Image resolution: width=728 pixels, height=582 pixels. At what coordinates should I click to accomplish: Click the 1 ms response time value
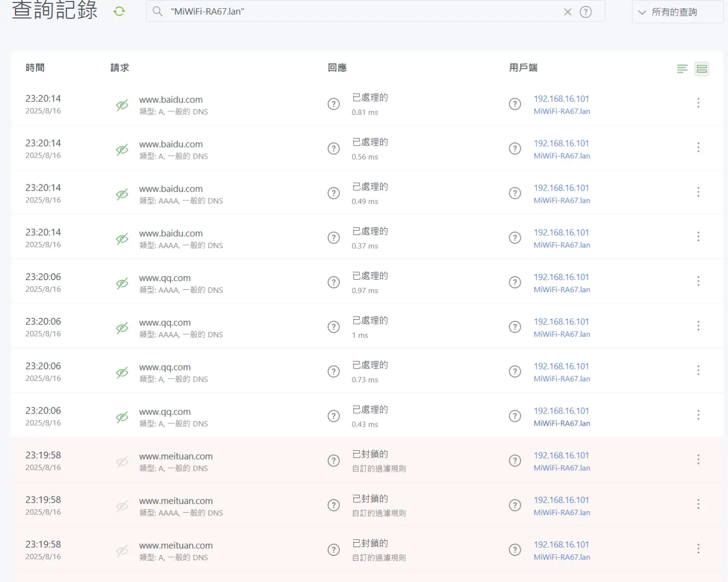click(360, 335)
